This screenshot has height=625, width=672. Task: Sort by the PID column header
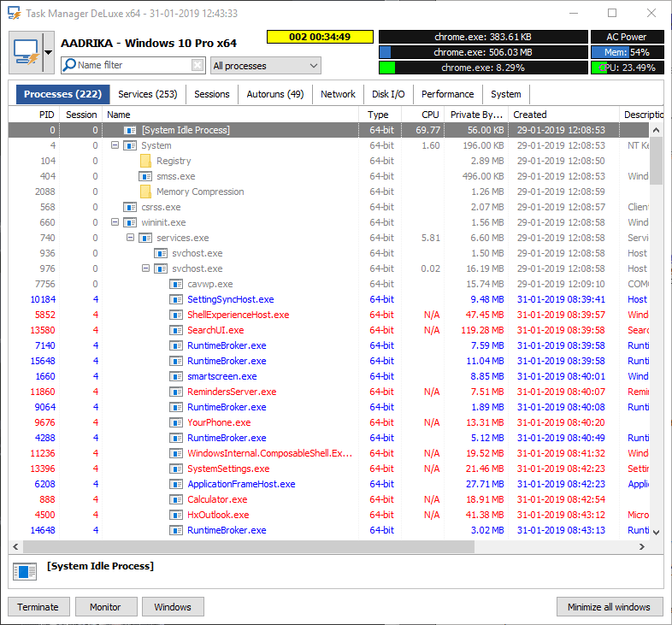pyautogui.click(x=34, y=115)
